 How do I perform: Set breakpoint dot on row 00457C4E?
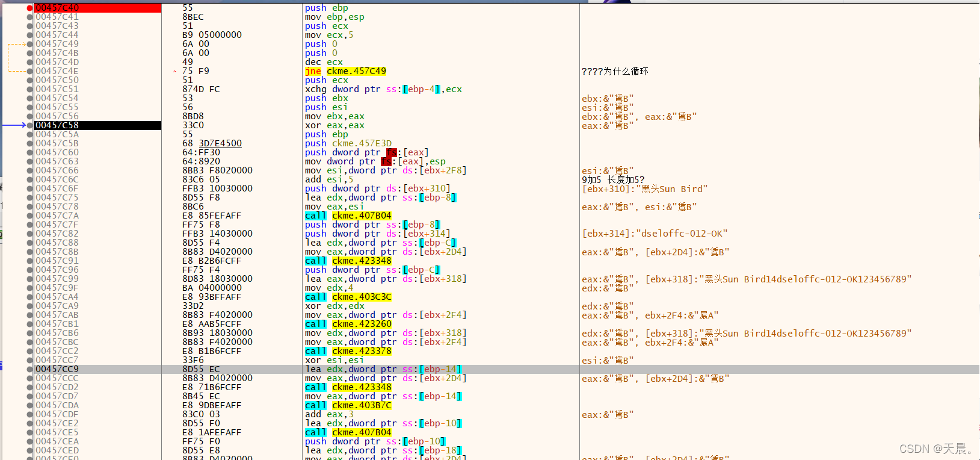30,71
